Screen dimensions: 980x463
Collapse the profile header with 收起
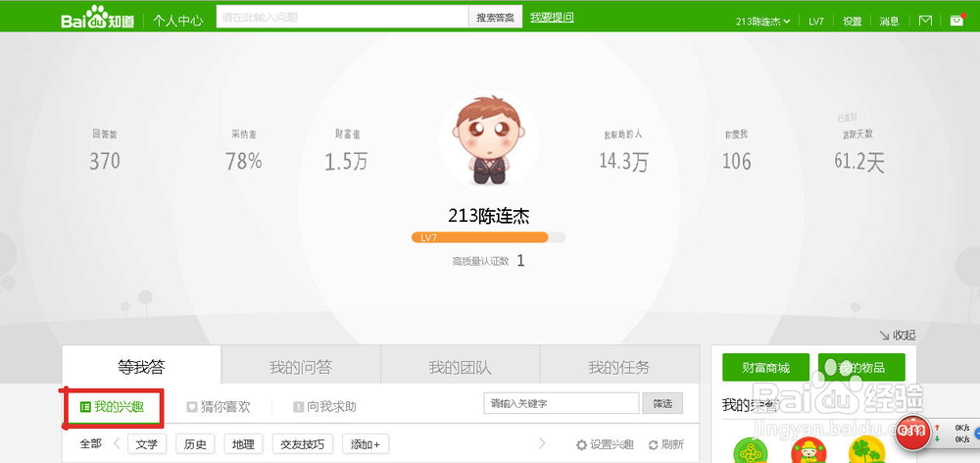coord(897,334)
